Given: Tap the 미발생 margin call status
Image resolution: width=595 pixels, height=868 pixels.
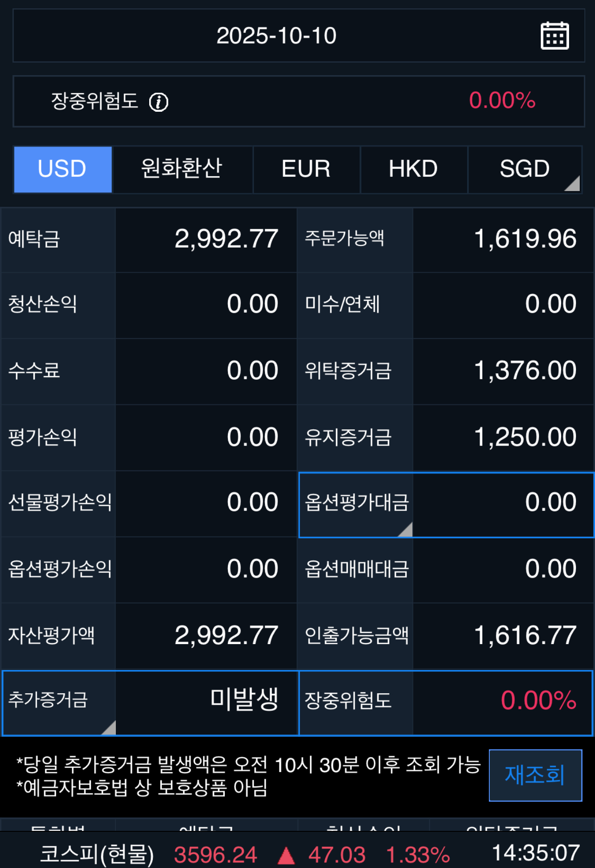Looking at the screenshot, I should (x=244, y=700).
